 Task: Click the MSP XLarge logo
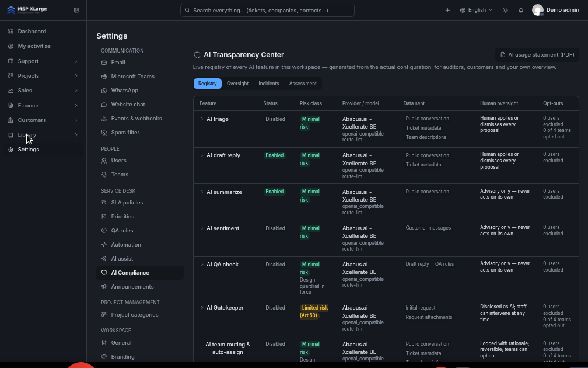tap(27, 10)
